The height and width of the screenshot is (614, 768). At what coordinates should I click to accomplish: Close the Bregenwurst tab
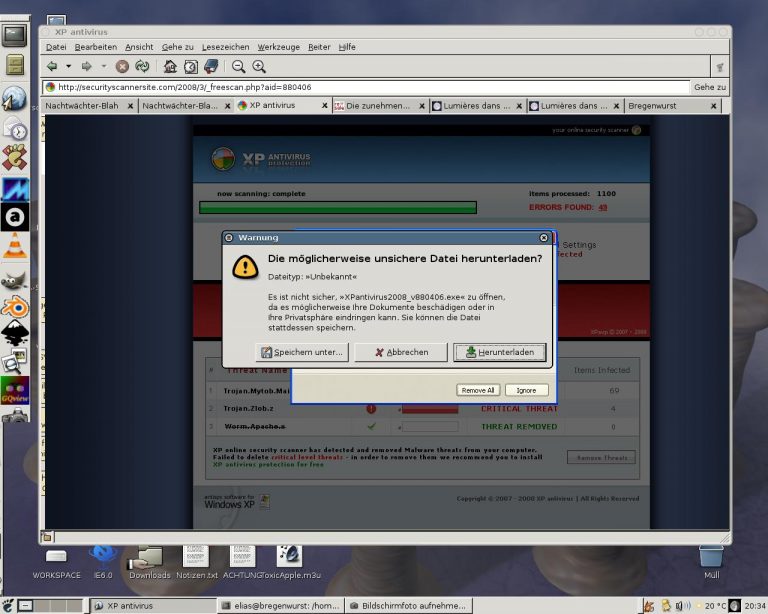714,106
